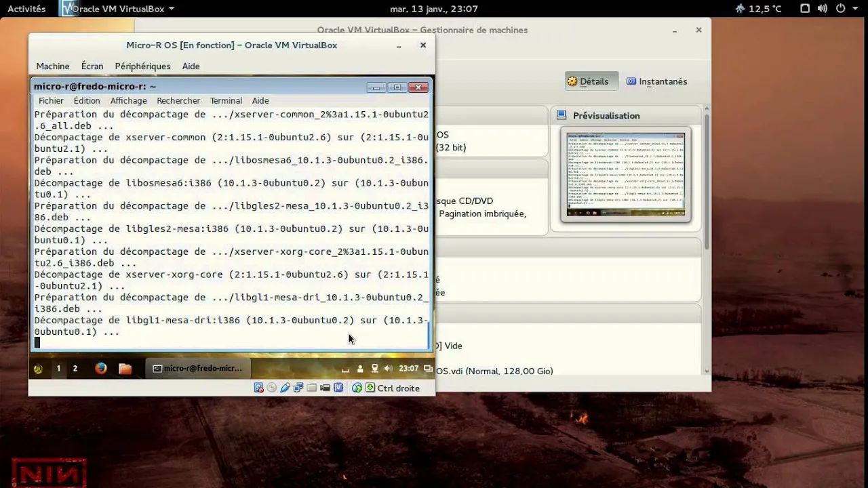
Task: Open the guest start menu icon
Action: (38, 369)
